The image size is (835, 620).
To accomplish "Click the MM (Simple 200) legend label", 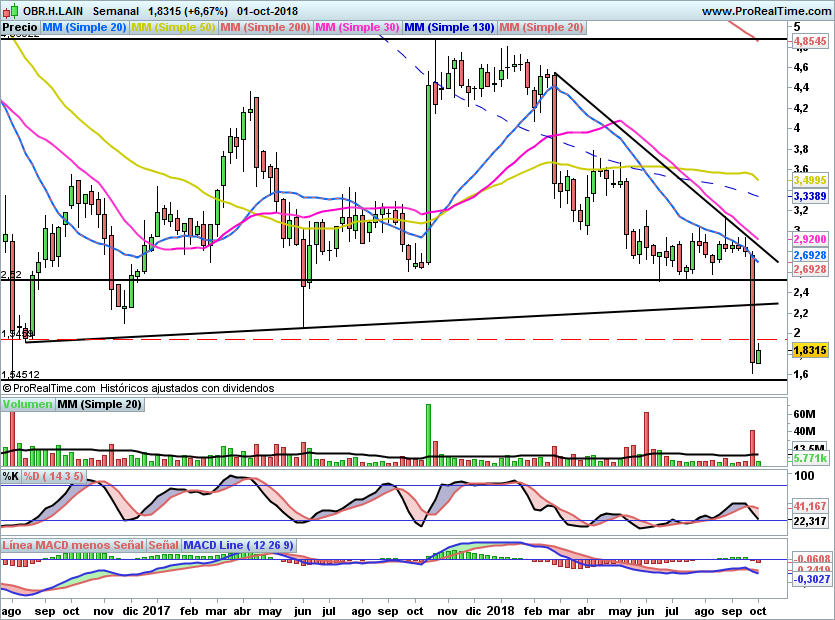I will click(265, 27).
